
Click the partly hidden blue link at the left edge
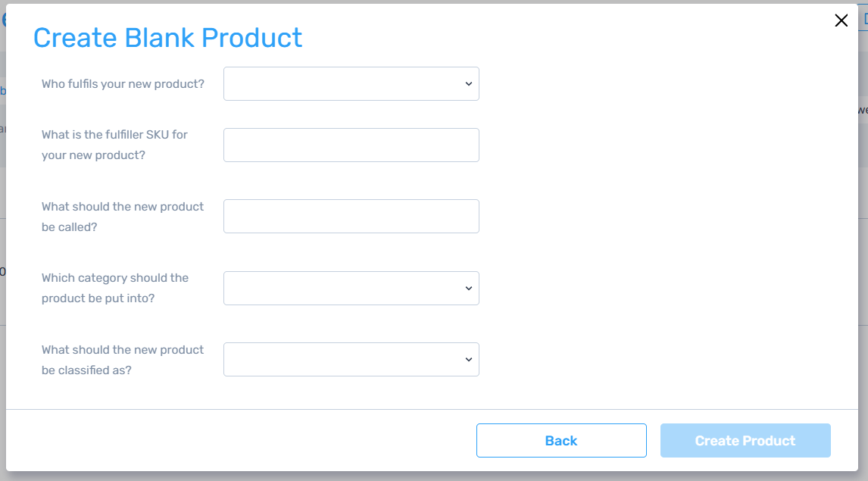point(3,91)
